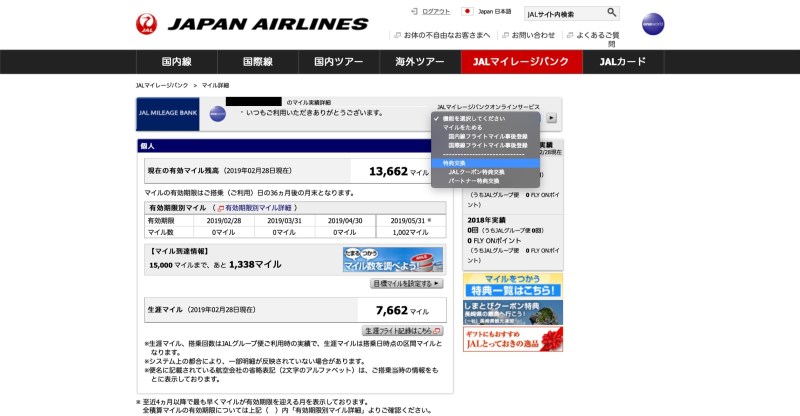Open the JALマイレージバンク navigation tab

(x=521, y=62)
